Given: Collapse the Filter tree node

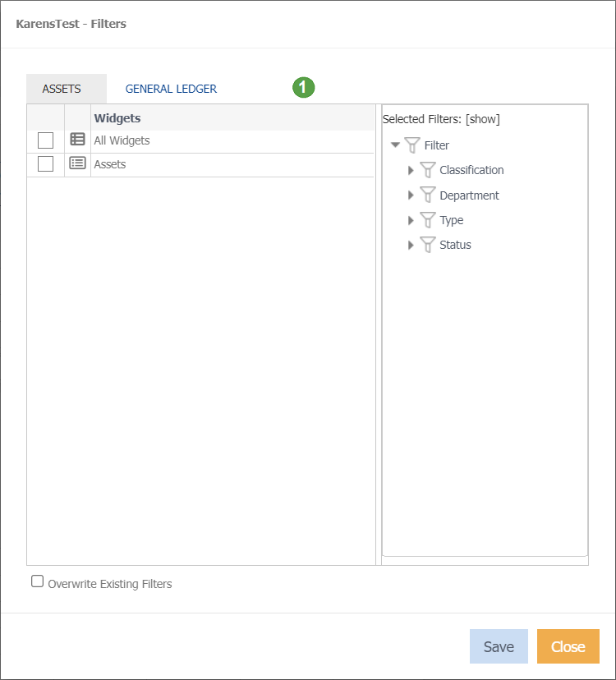Looking at the screenshot, I should tap(397, 145).
